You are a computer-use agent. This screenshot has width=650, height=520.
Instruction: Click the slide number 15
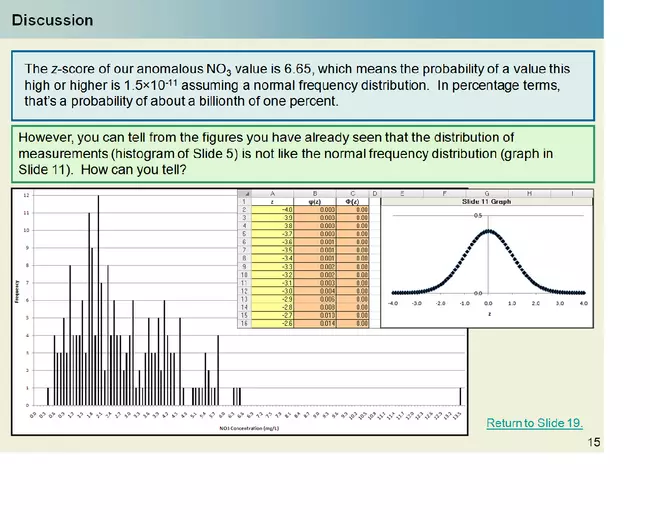coord(594,442)
